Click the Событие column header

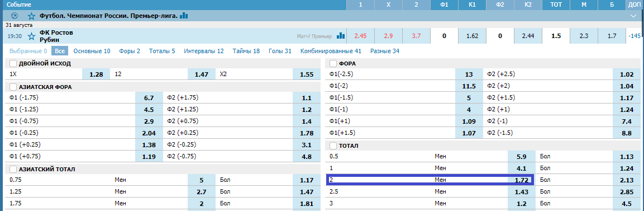[x=18, y=5]
